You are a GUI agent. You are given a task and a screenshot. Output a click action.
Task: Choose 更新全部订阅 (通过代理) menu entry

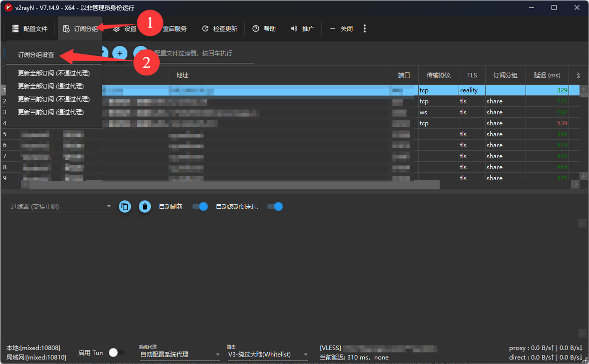50,86
